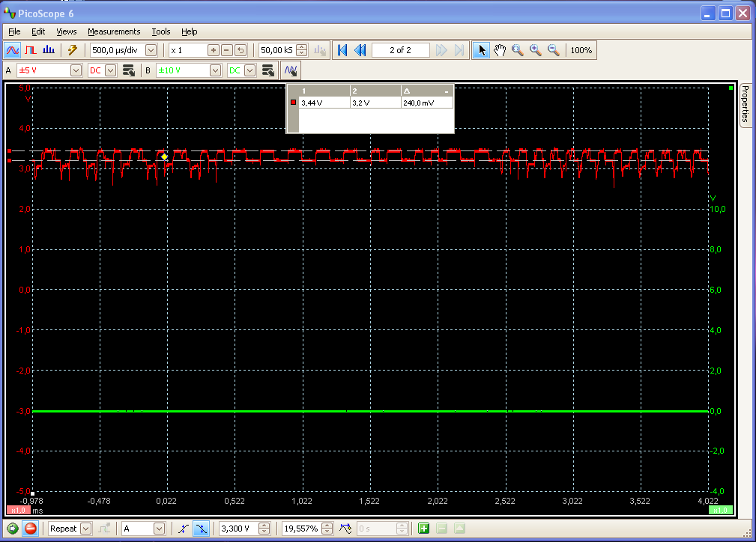
Task: Click the trigger delay waveform icon
Action: [x=345, y=529]
